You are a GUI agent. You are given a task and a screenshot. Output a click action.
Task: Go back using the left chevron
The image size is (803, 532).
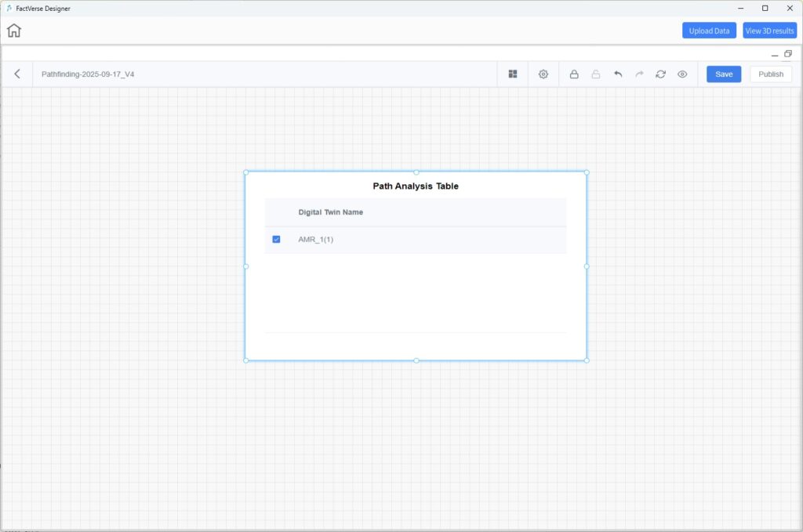click(17, 74)
